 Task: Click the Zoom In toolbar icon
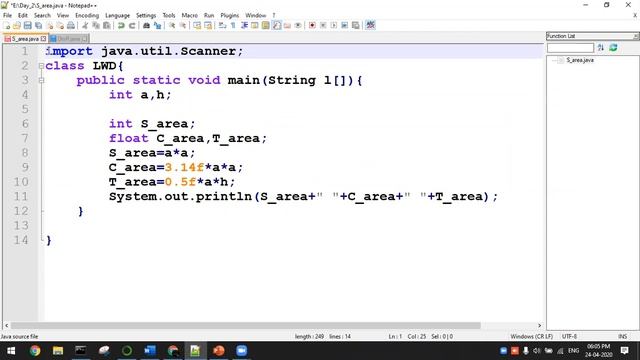click(x=172, y=25)
